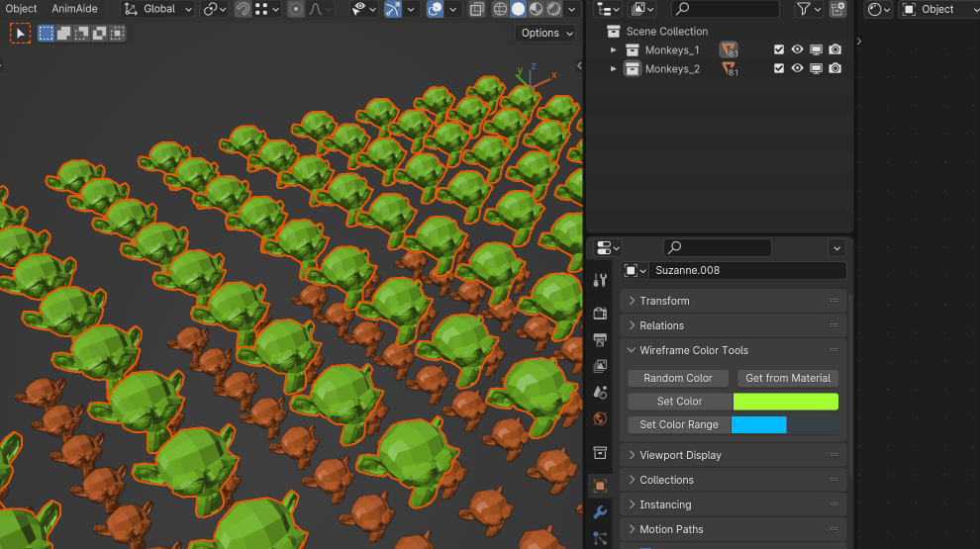Image resolution: width=980 pixels, height=549 pixels.
Task: Hide Monkeys_2 with its eye icon
Action: (x=797, y=68)
